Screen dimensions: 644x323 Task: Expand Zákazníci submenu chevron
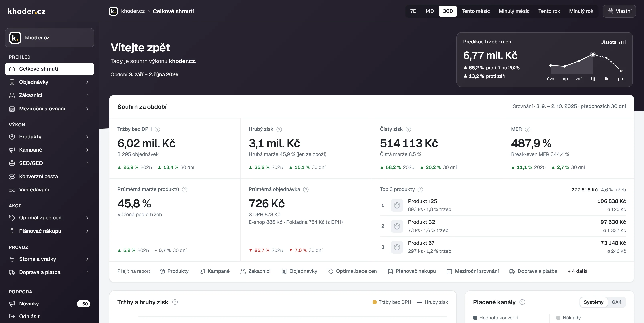[x=87, y=95]
